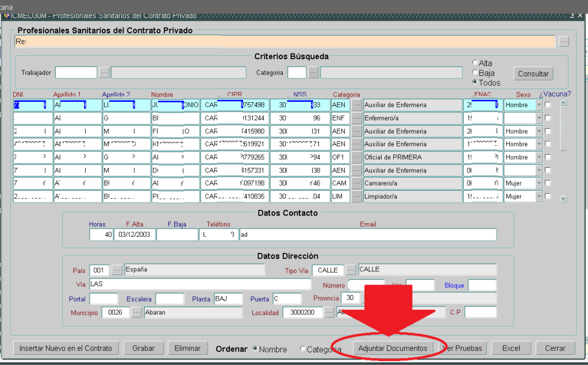Open the Municipio lookup ellipsis button

click(x=136, y=312)
